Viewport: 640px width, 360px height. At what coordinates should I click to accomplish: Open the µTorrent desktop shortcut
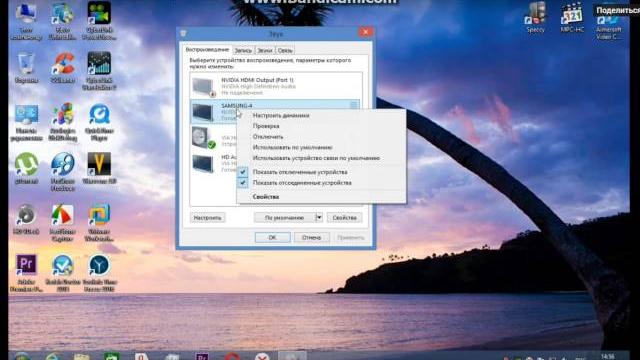pos(26,167)
